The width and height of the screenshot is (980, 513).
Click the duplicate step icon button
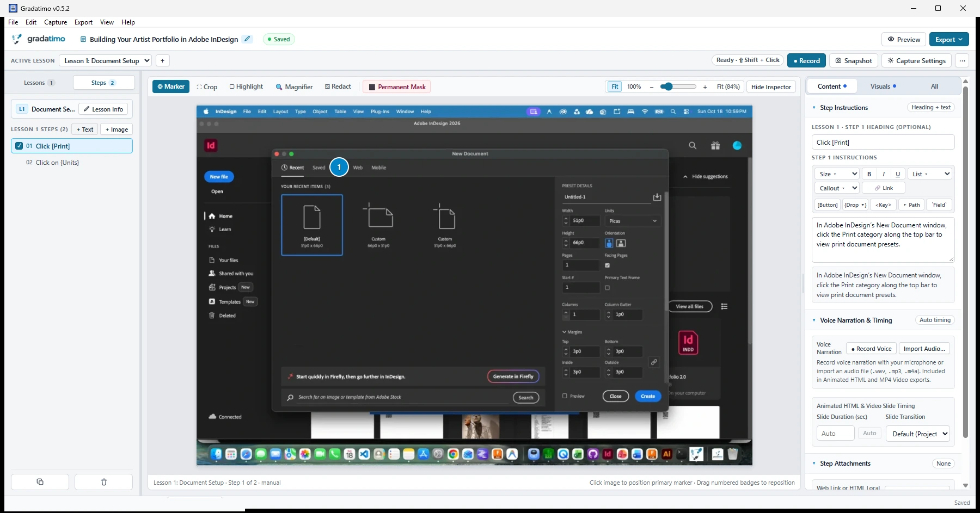[x=40, y=482]
